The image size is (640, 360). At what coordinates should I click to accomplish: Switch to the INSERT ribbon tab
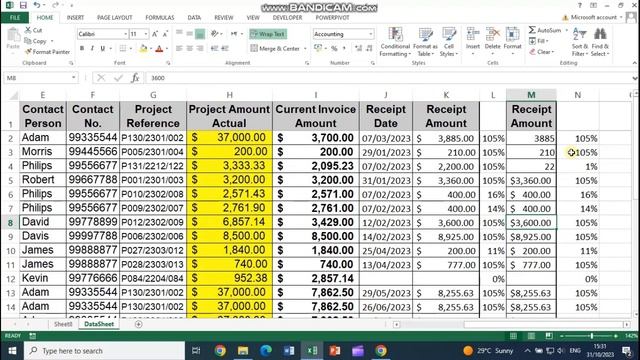(75, 18)
